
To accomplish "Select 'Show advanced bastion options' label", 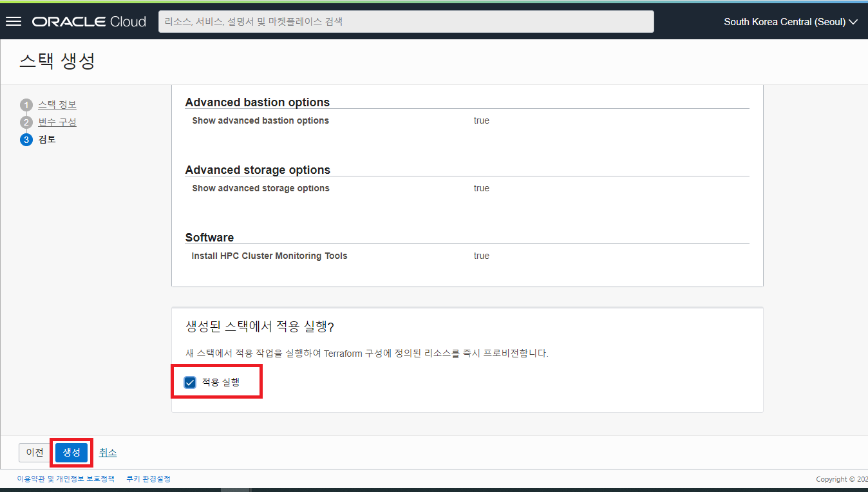I will [261, 120].
